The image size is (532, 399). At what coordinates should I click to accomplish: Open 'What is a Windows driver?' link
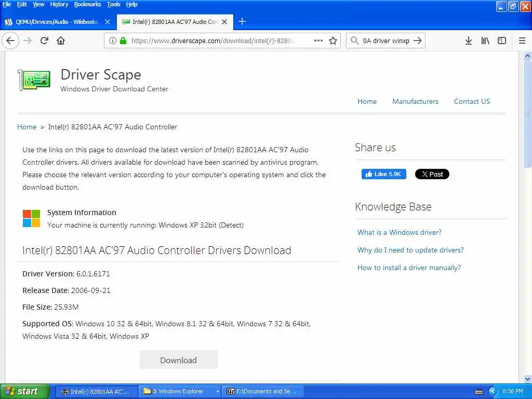(x=400, y=232)
